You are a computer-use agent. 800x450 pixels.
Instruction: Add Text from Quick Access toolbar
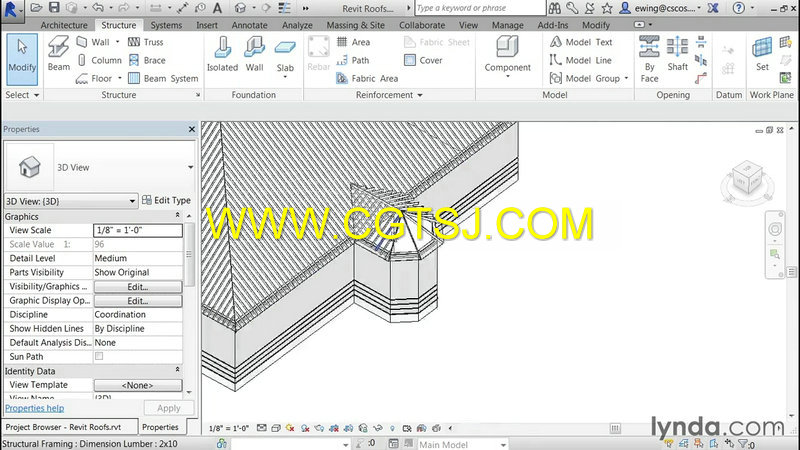tap(217, 8)
